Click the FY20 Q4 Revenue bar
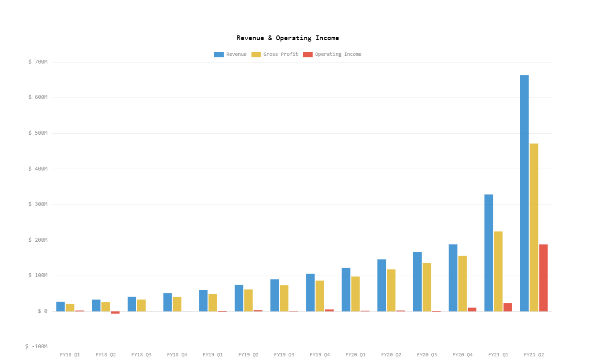The width and height of the screenshot is (613, 364). (x=453, y=278)
